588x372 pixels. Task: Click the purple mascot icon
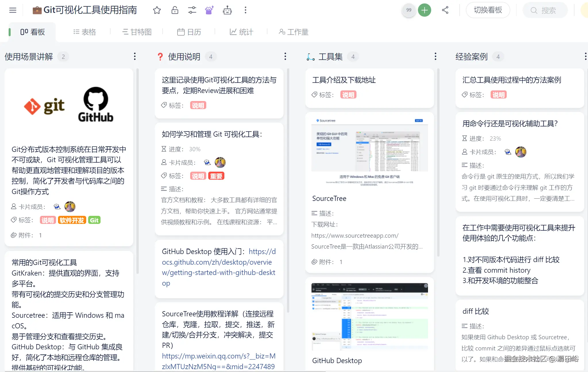209,10
